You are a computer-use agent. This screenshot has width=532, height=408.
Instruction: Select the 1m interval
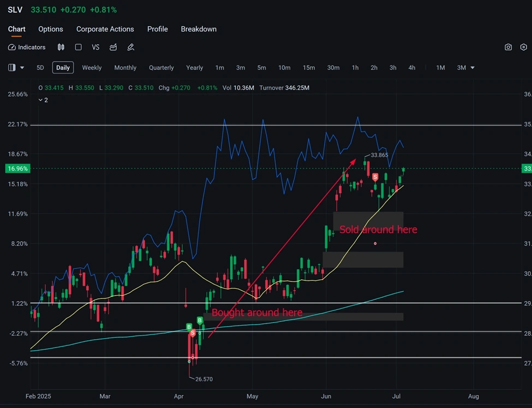tap(219, 68)
